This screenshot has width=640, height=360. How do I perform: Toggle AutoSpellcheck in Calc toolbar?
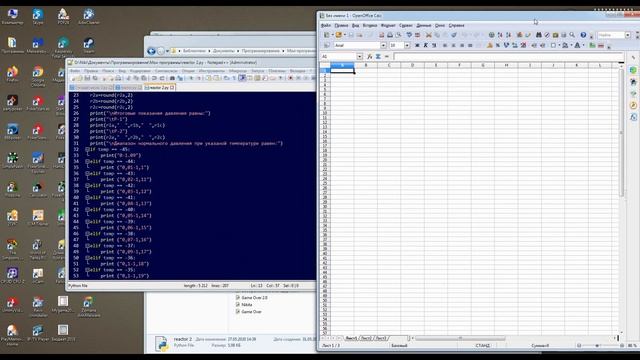pyautogui.click(x=418, y=35)
